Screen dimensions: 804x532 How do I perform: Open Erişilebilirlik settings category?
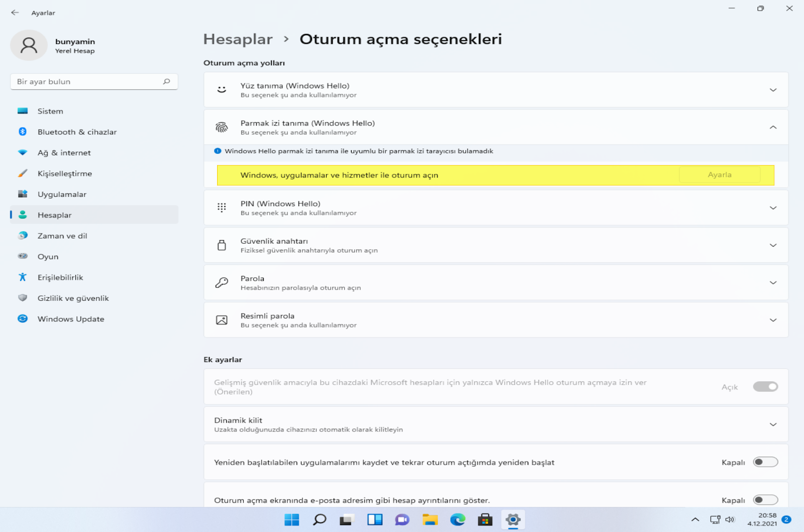[94, 277]
